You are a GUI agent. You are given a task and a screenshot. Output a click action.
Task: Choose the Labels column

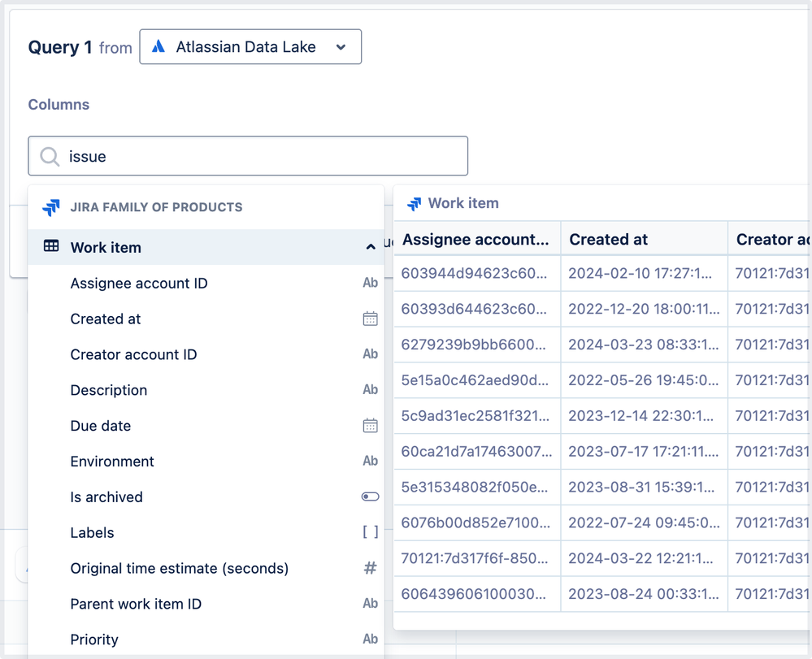pos(206,533)
